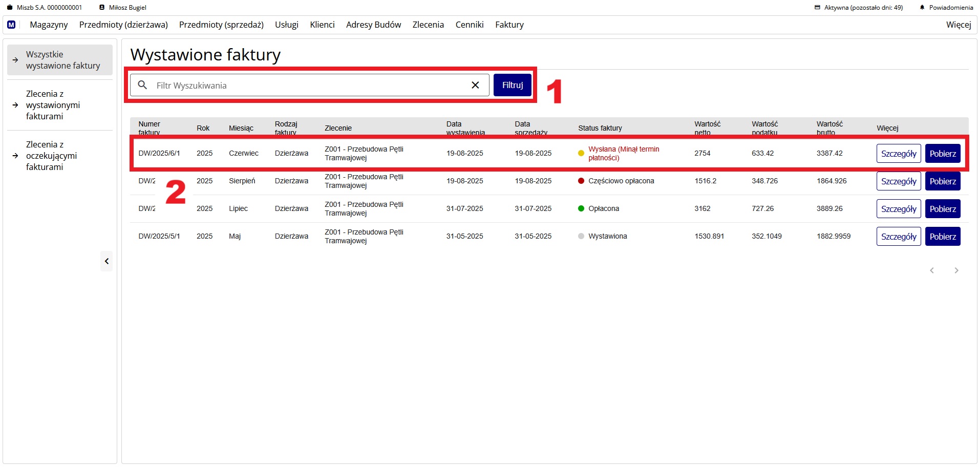Go to previous page of invoices
Viewport: 980px width, 467px height.
point(932,270)
